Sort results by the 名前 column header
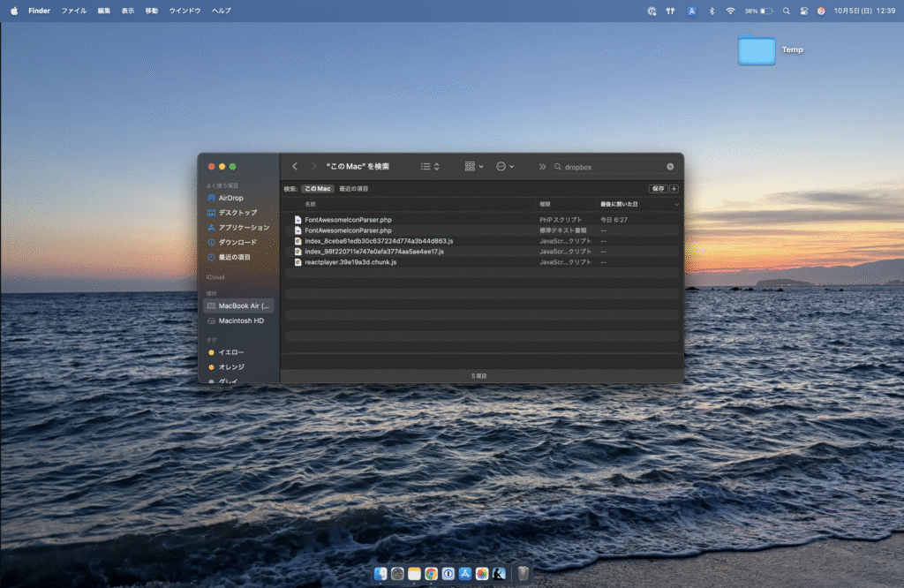The height and width of the screenshot is (588, 904). pyautogui.click(x=310, y=204)
